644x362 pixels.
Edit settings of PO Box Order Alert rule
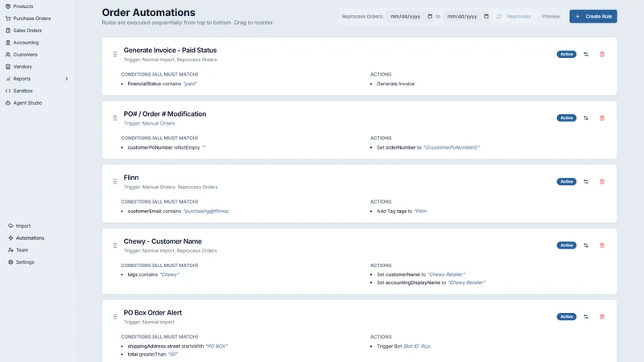click(586, 316)
